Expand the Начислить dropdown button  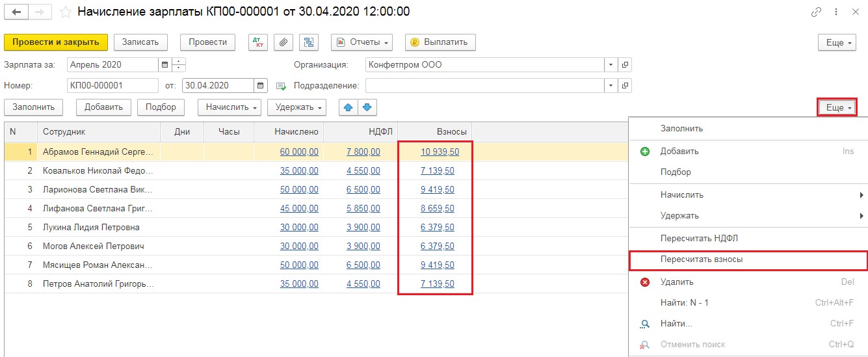230,107
